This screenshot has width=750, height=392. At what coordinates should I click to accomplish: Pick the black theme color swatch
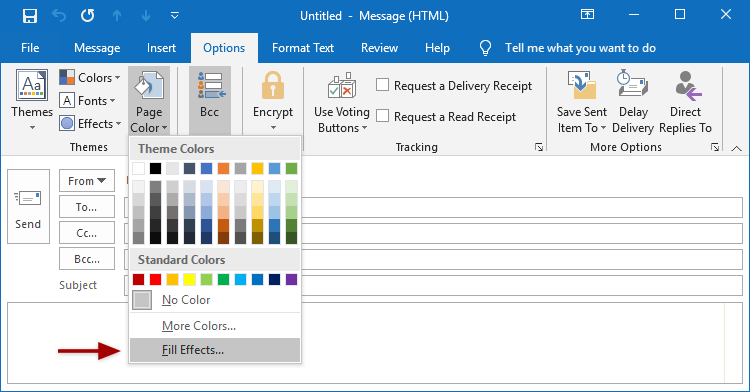pyautogui.click(x=155, y=168)
